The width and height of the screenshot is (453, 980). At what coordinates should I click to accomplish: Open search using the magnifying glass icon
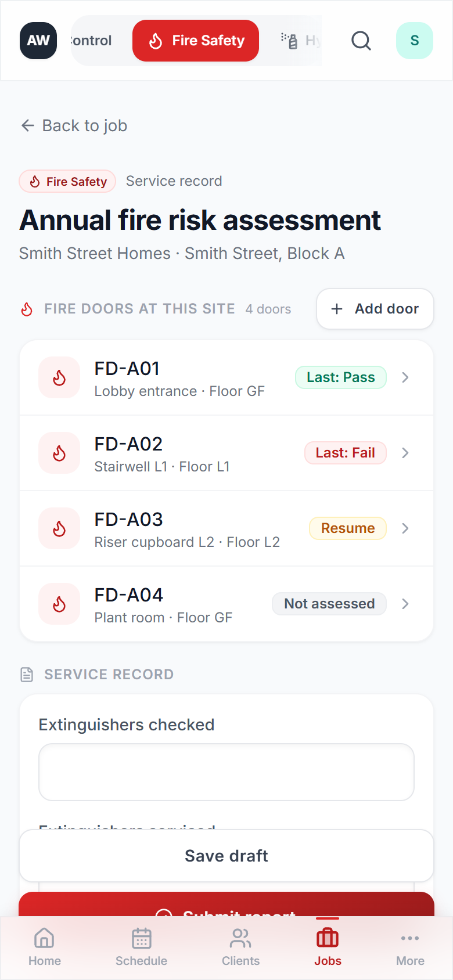point(361,41)
